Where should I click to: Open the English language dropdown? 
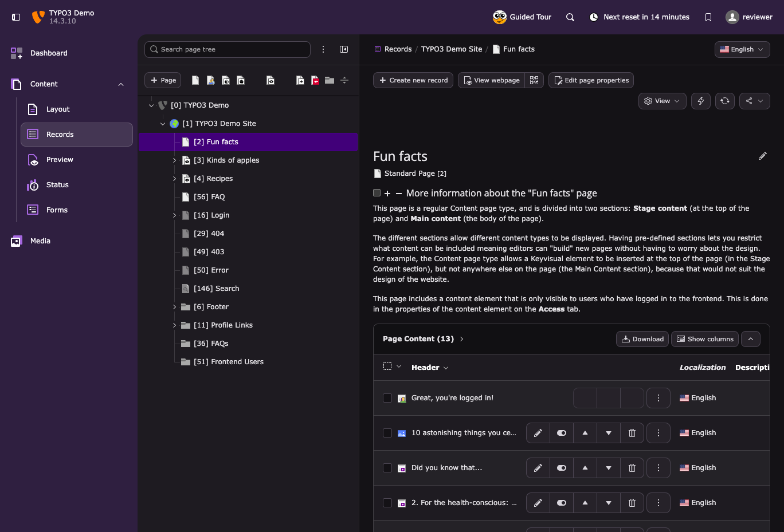[x=742, y=49]
